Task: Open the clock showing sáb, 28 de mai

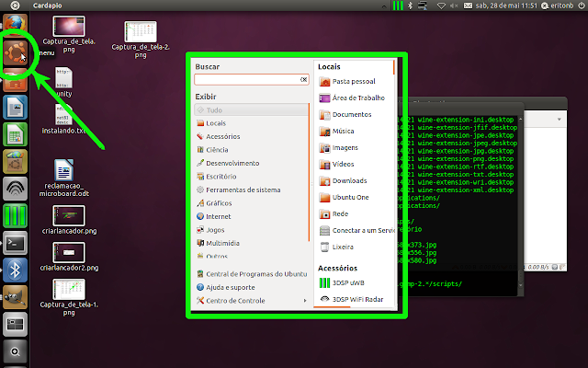Action: (x=506, y=6)
